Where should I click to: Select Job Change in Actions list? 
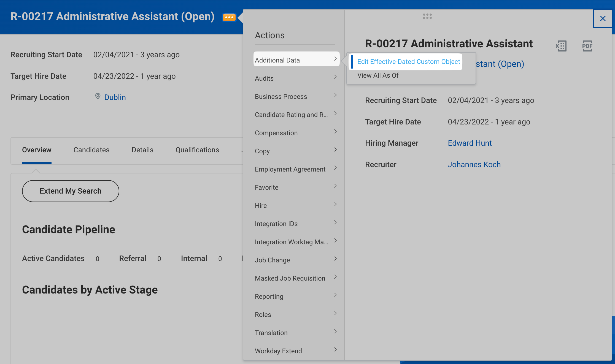(272, 260)
